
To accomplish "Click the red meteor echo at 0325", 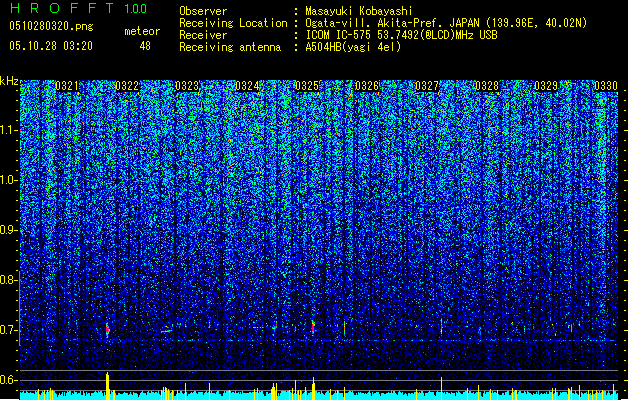I will tap(313, 327).
